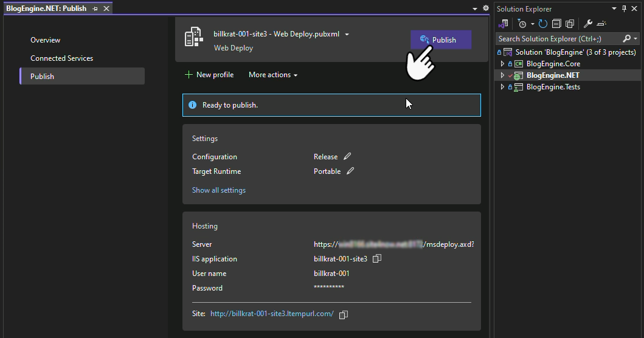
Task: Toggle auto-hide pin on Solution Explorer
Action: click(625, 9)
